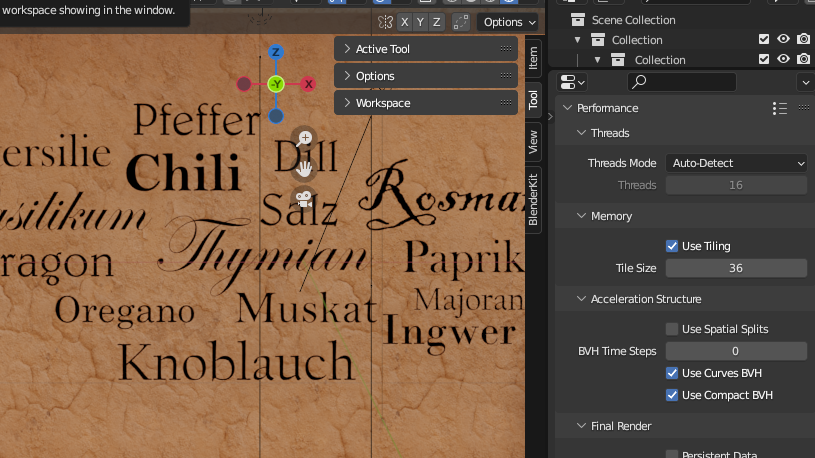Open the properties options dropdown arrow
Screen dimensions: 815x458
click(x=806, y=82)
